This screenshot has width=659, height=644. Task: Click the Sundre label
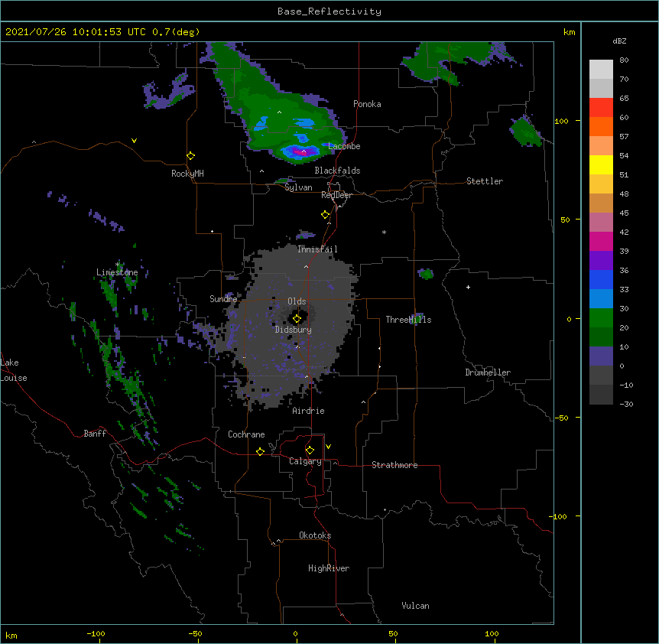tap(223, 299)
